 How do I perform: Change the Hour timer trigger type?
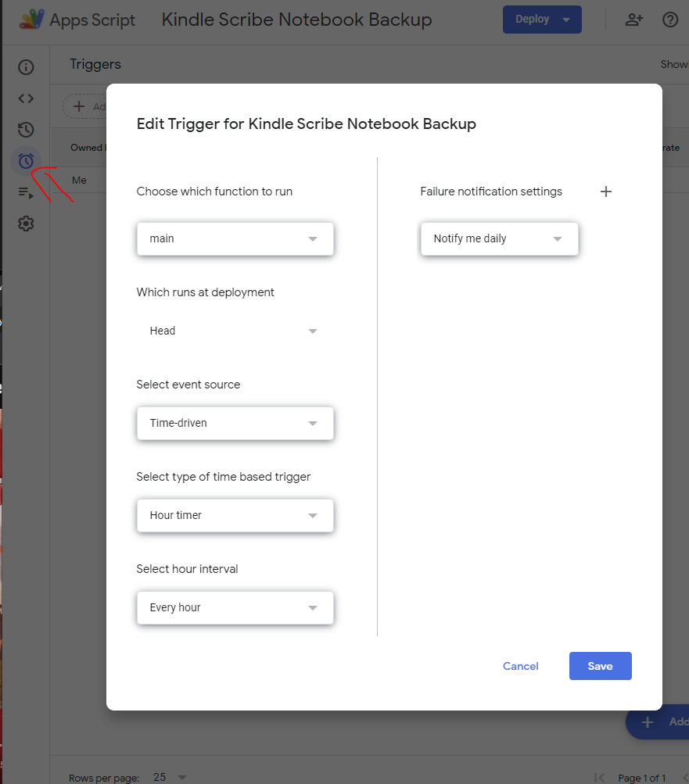235,515
